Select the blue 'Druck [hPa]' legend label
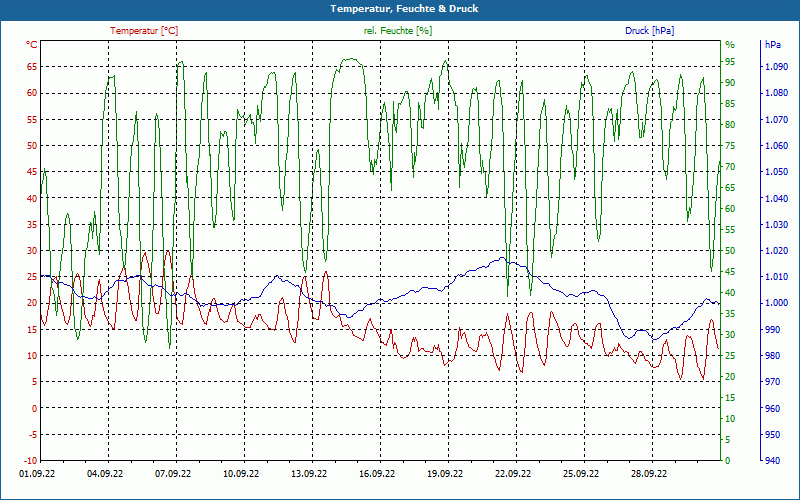 coord(649,31)
